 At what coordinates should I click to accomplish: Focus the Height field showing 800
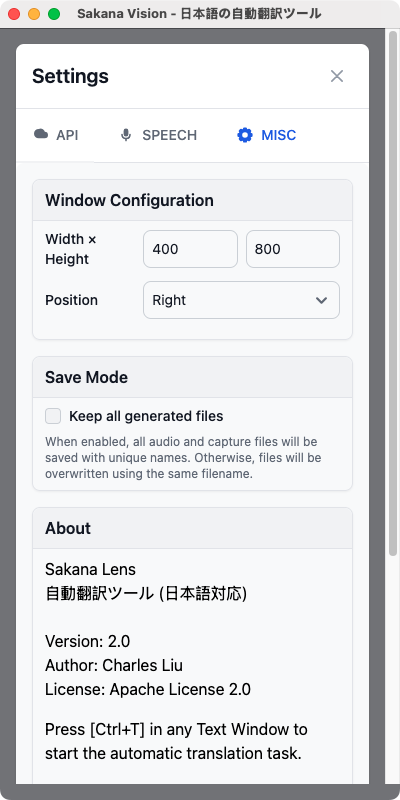tap(293, 249)
